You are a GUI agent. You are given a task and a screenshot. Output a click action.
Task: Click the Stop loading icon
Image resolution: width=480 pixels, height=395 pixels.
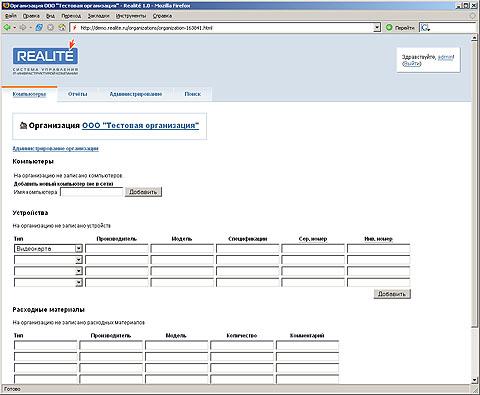[x=50, y=28]
